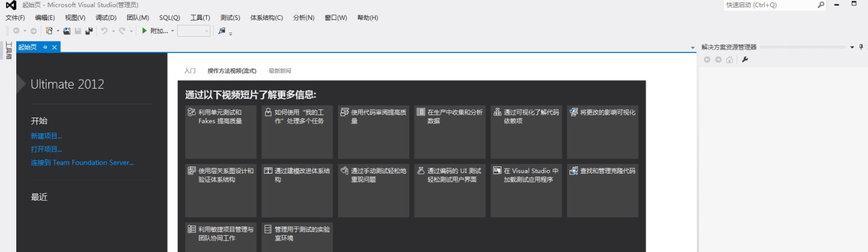Switch to the 入门 start page tab
This screenshot has width=868, height=252.
(190, 71)
